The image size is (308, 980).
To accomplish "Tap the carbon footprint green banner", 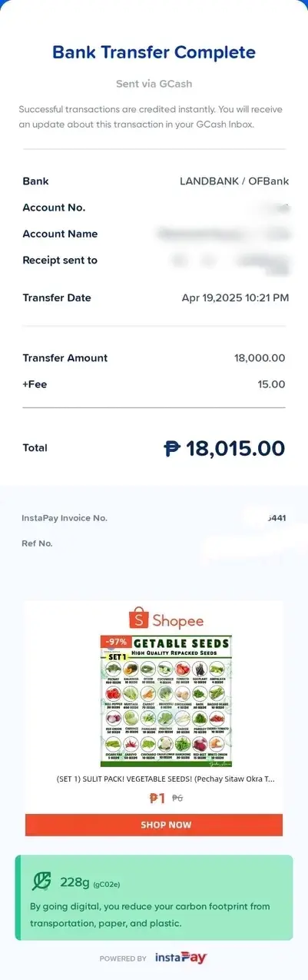I will [x=154, y=898].
